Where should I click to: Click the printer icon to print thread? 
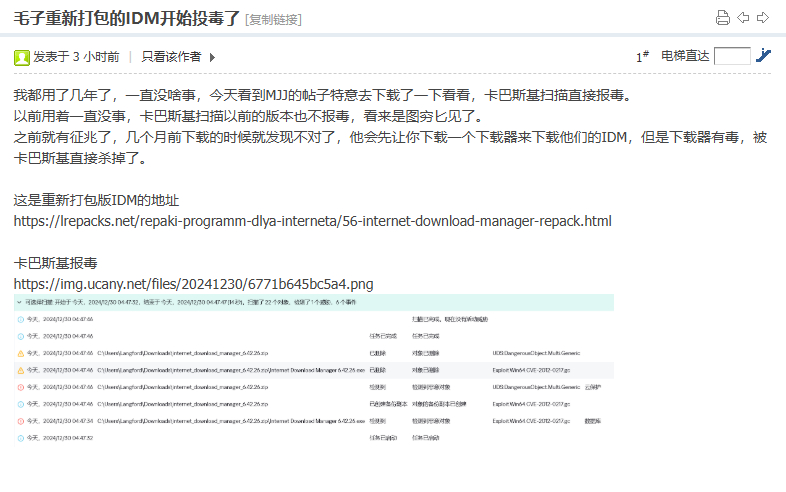coord(722,18)
